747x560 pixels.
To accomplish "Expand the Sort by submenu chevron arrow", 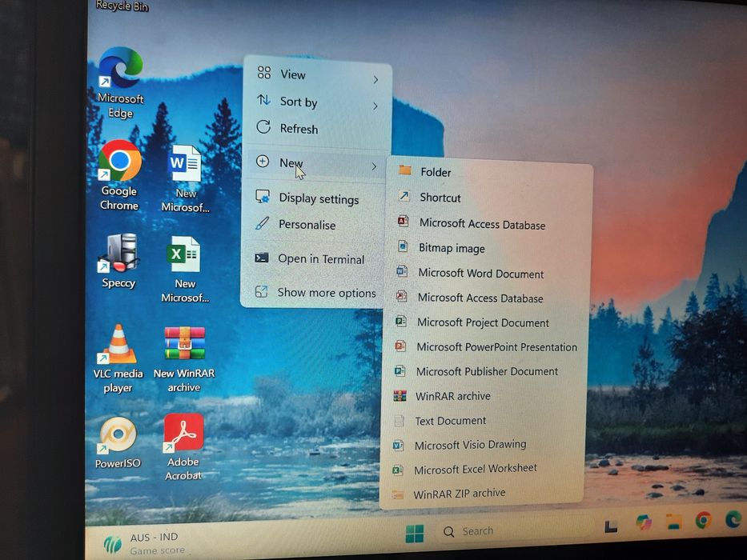I will tap(376, 106).
